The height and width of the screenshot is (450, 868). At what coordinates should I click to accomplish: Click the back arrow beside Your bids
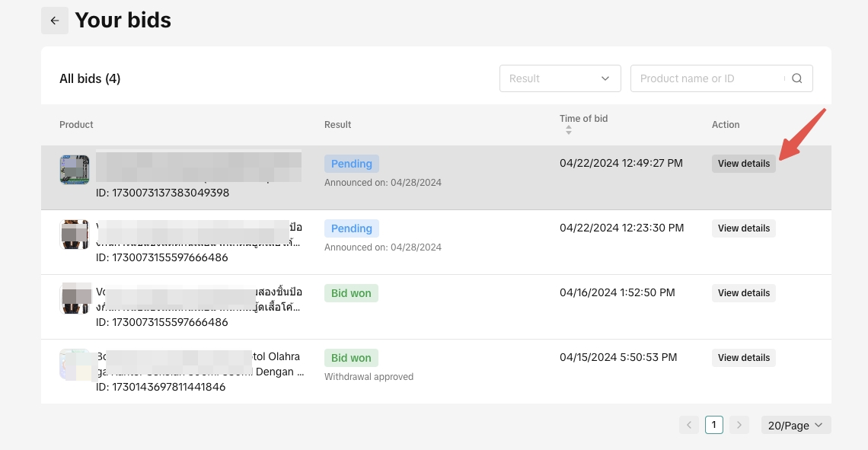(55, 21)
